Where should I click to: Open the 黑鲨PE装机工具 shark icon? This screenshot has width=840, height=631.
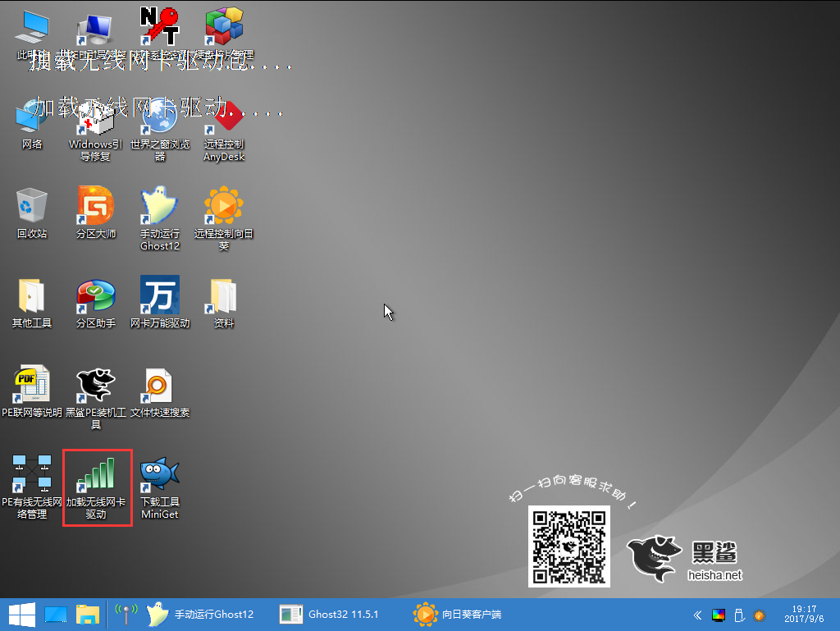[96, 386]
